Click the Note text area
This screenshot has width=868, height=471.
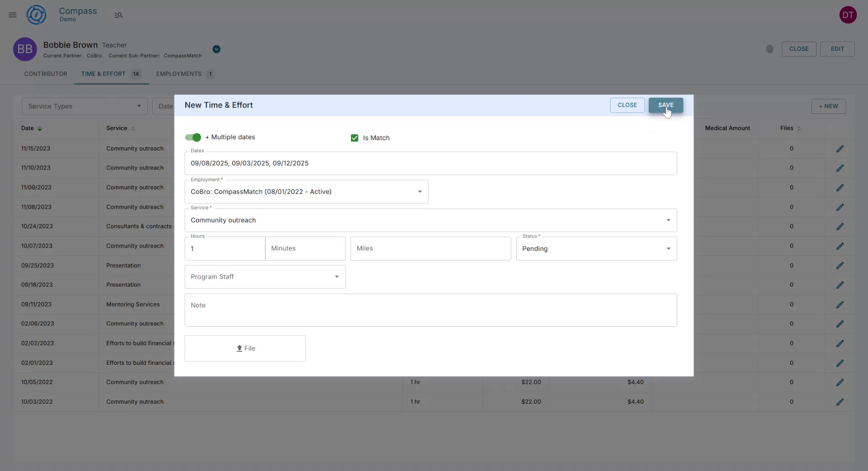point(430,310)
